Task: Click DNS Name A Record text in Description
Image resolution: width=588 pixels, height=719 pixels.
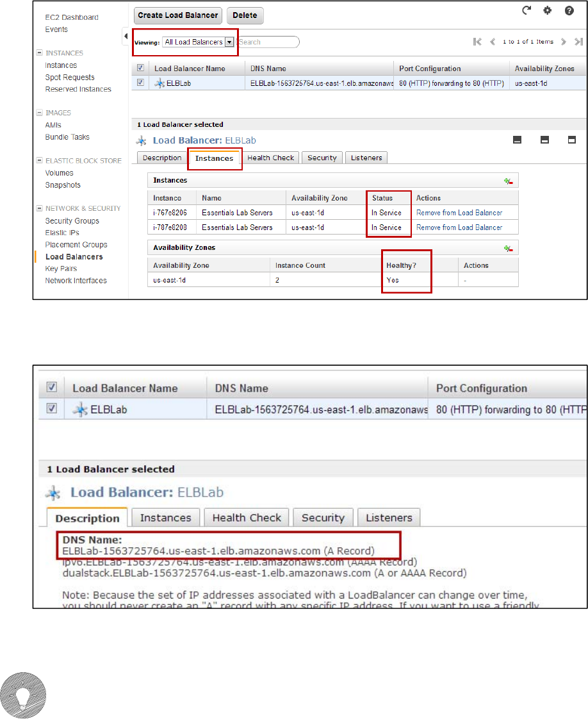Action: tap(218, 550)
